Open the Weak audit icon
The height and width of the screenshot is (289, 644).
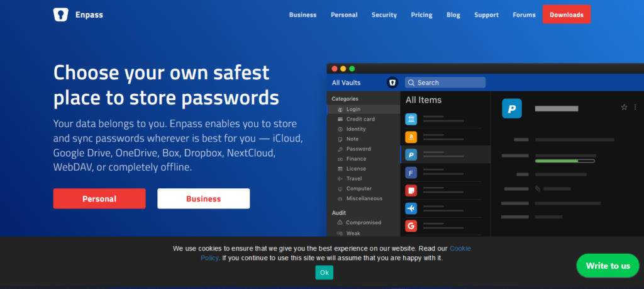click(340, 233)
